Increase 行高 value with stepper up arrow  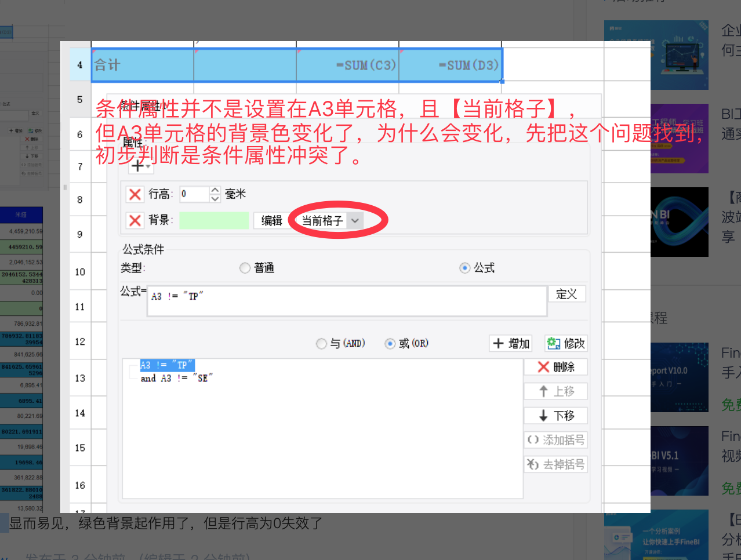[215, 190]
